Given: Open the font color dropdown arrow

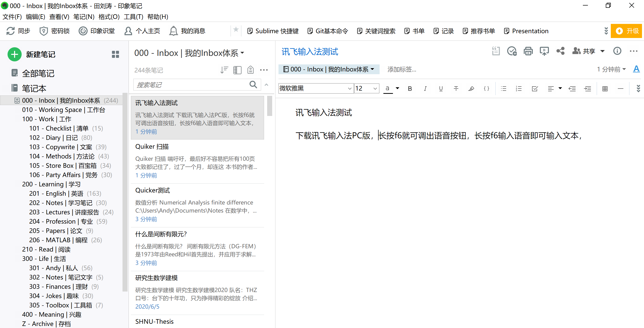Looking at the screenshot, I should pos(397,88).
